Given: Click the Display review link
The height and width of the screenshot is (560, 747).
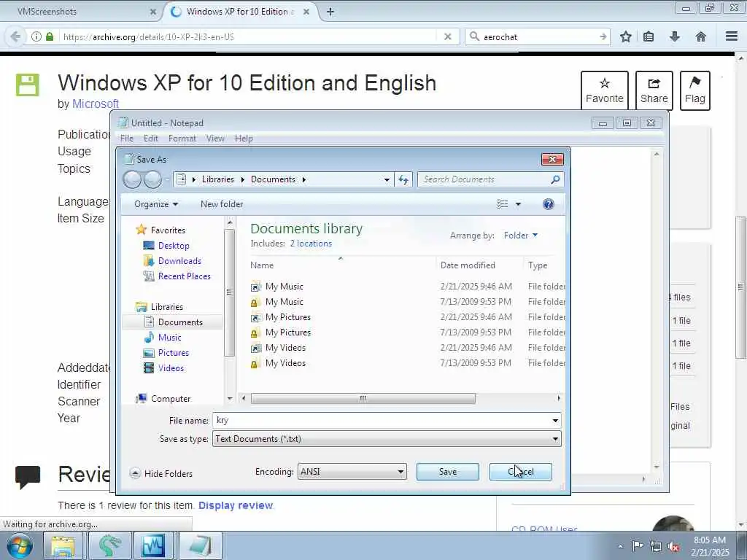Looking at the screenshot, I should coord(236,505).
